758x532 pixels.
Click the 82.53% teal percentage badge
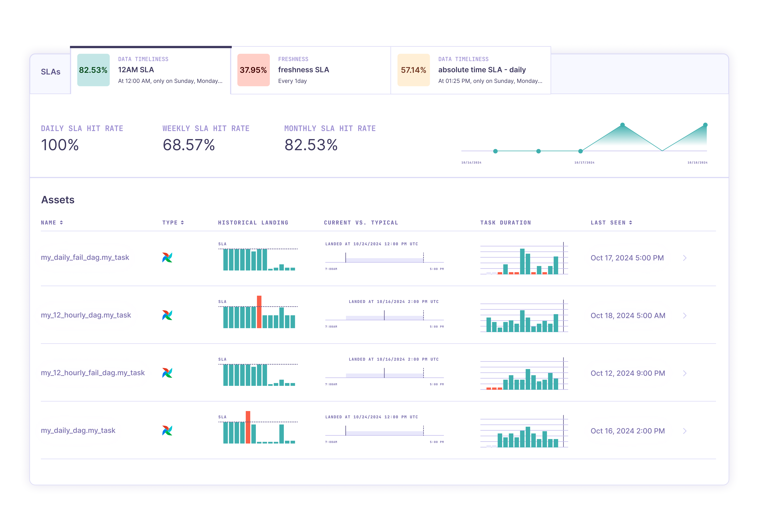point(93,70)
